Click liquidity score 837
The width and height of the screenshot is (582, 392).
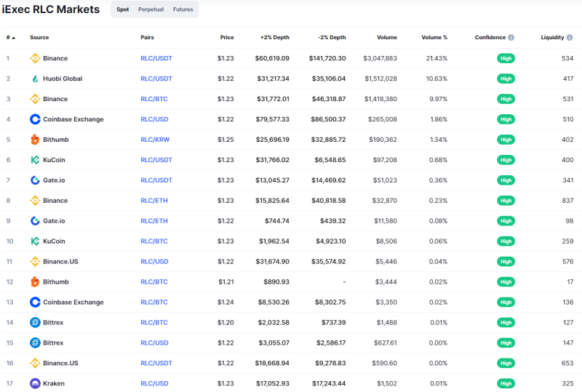click(567, 201)
